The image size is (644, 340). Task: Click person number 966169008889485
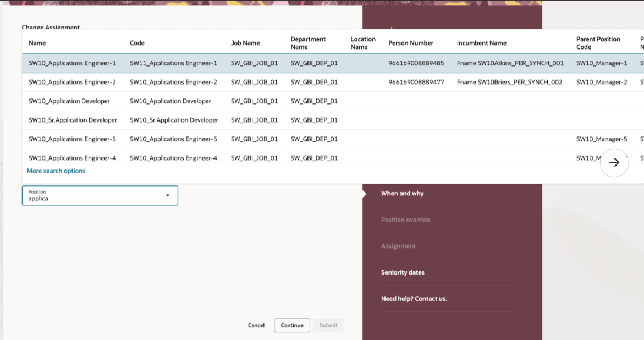click(416, 63)
